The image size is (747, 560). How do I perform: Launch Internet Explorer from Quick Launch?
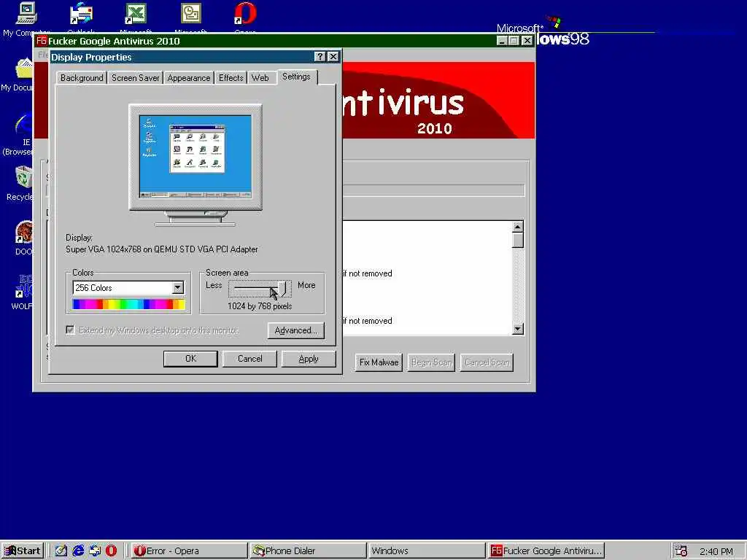[78, 551]
